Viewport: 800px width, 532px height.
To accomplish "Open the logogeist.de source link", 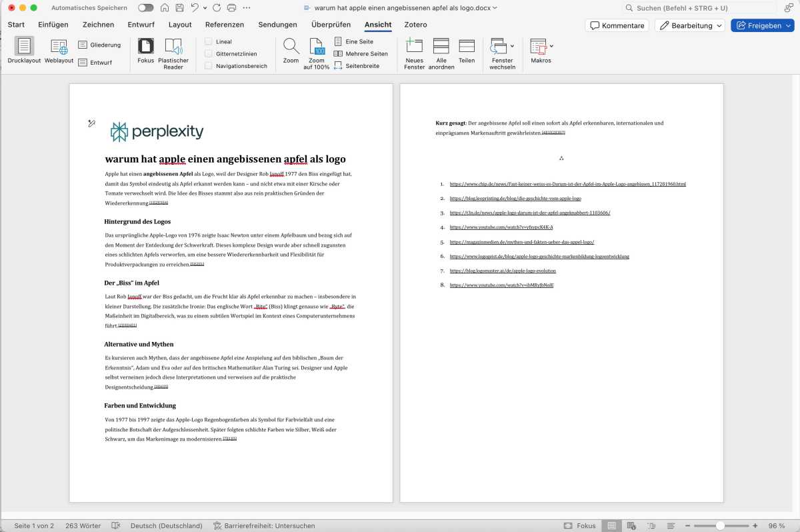I will [539, 256].
